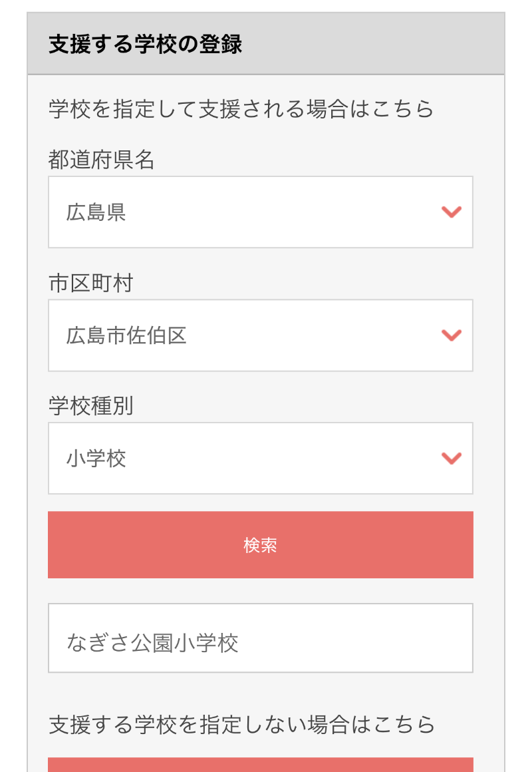Click the 学校を指定して支援される場合はこちら text
Screen dimensions: 532x772
241,108
